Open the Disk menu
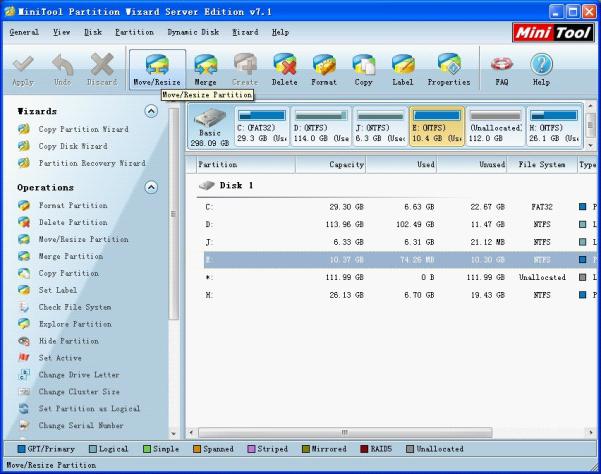The height and width of the screenshot is (474, 601). (x=93, y=32)
